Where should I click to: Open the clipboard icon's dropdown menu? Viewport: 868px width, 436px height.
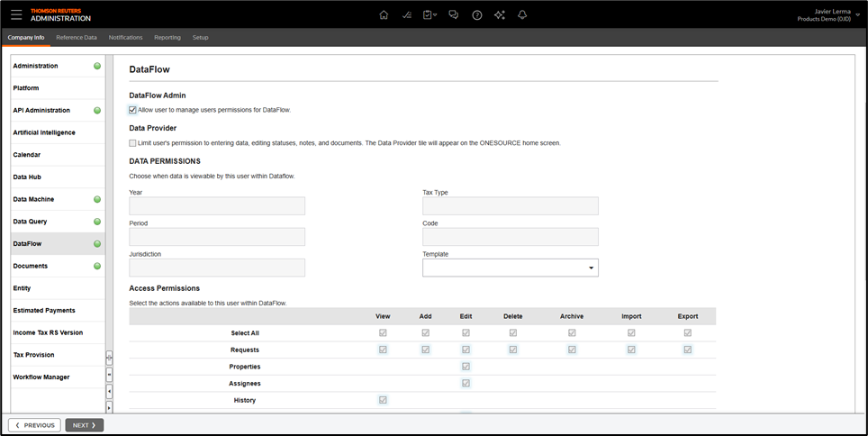point(430,15)
